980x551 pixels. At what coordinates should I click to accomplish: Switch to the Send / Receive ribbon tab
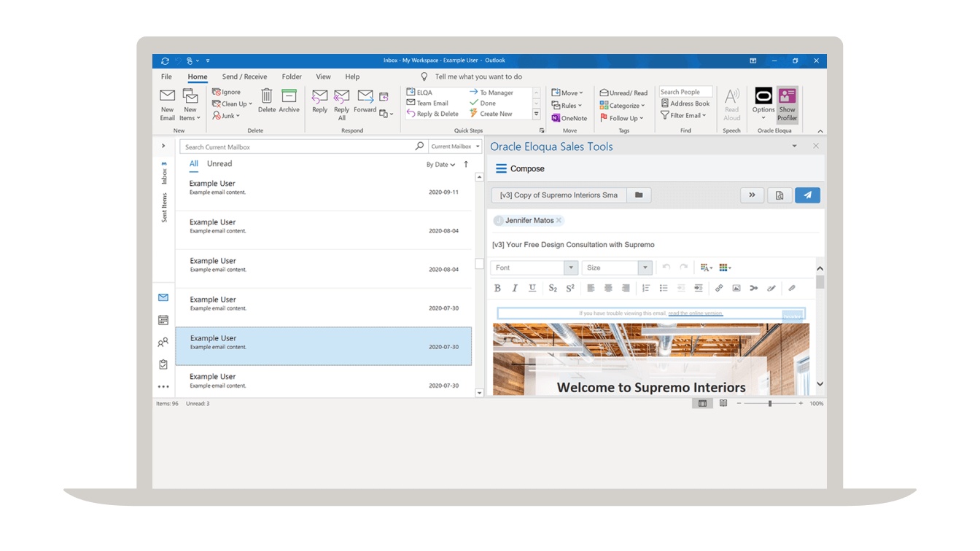[244, 76]
